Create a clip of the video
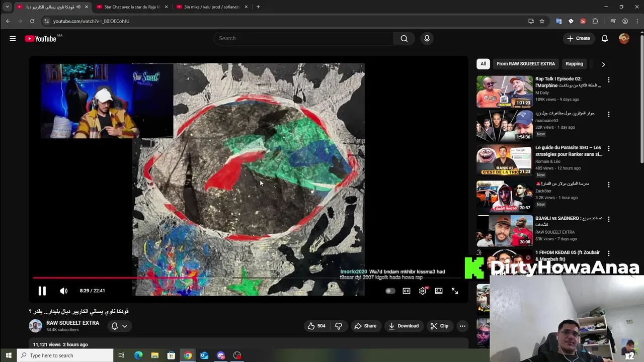 [439, 326]
